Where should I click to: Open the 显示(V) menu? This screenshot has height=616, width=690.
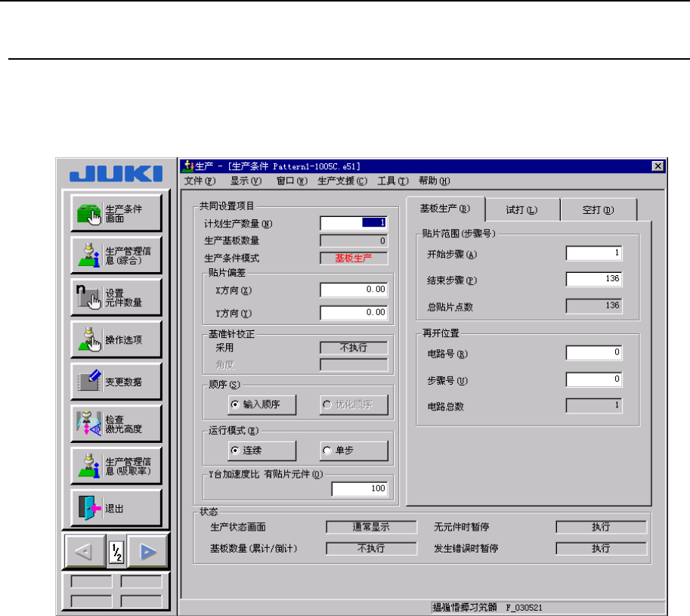pos(246,181)
